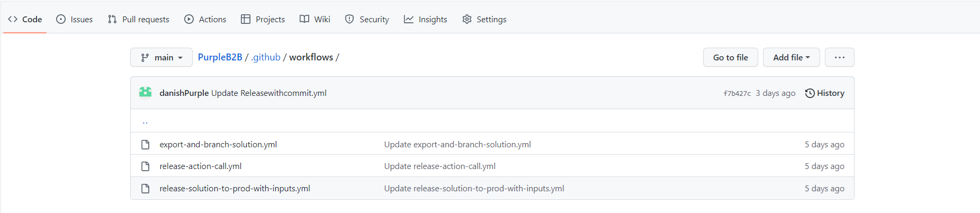Click file icon beside release-solution-to-prod-with-inputs.yml
The width and height of the screenshot is (980, 213).
[x=145, y=189]
